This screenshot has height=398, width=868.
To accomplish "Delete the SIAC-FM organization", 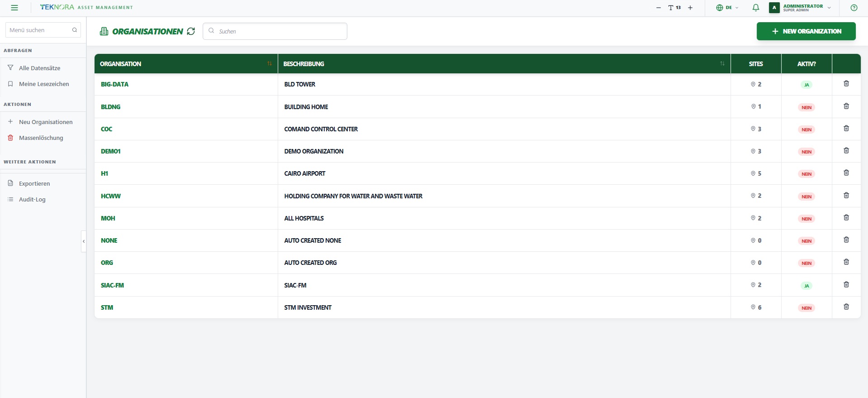I will [x=846, y=285].
